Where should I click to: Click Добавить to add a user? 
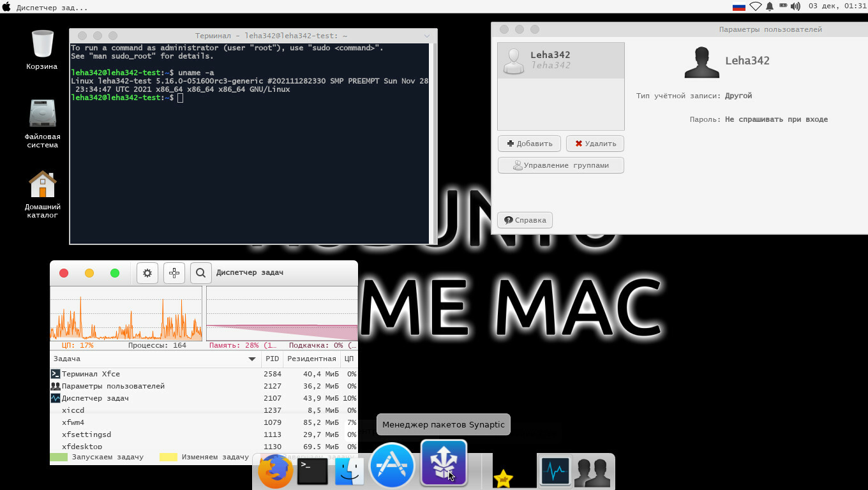pos(529,144)
